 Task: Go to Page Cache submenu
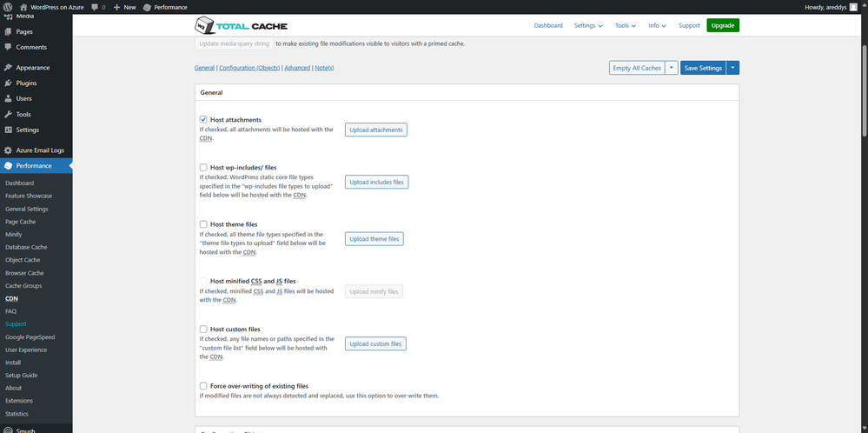(x=21, y=222)
